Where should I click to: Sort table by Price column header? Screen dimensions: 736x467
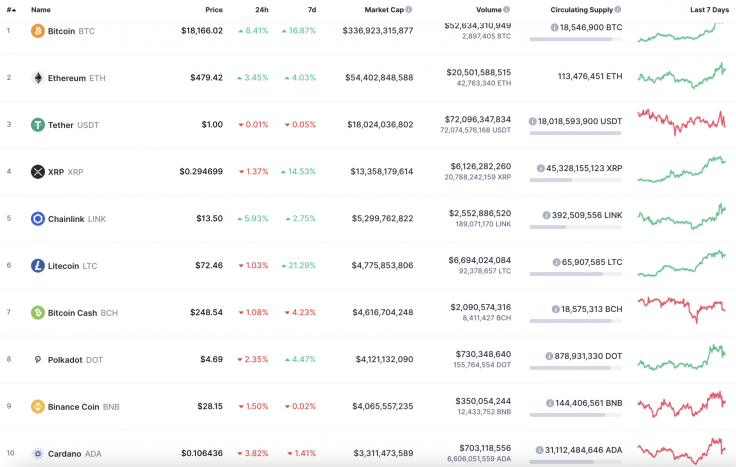pyautogui.click(x=214, y=9)
